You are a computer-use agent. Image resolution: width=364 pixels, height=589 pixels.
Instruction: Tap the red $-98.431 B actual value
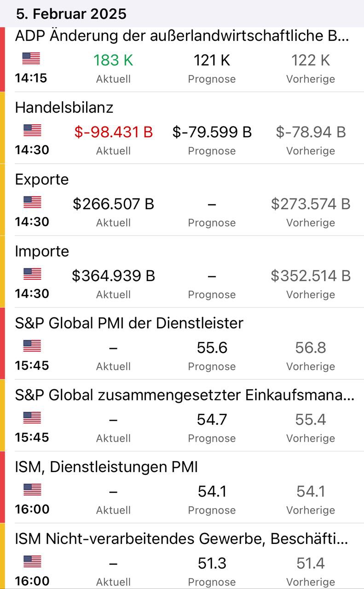pyautogui.click(x=113, y=132)
